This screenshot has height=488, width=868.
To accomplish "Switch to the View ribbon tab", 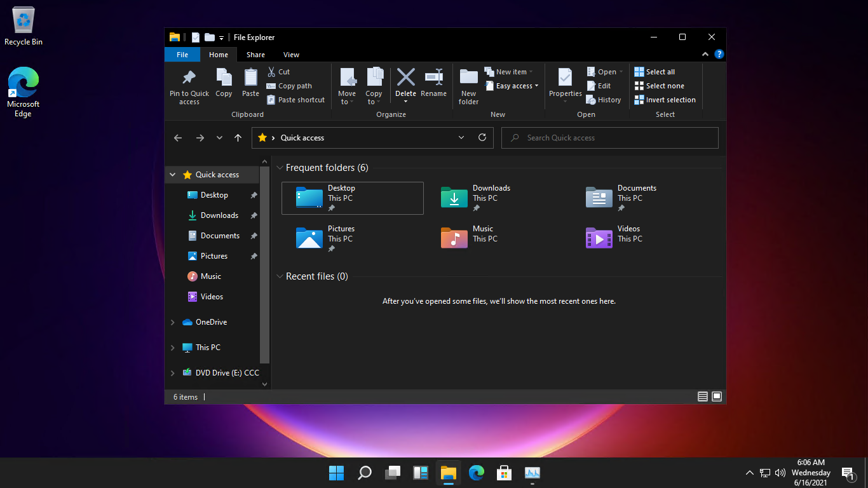I will (x=291, y=55).
